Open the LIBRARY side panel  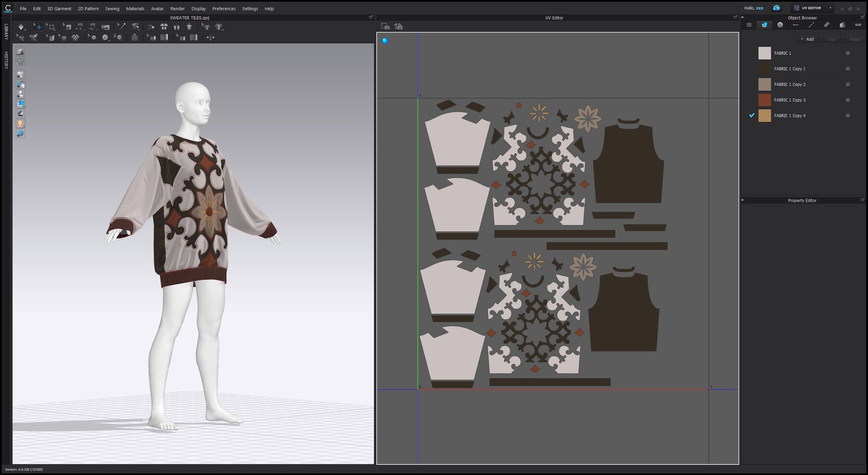coord(6,31)
